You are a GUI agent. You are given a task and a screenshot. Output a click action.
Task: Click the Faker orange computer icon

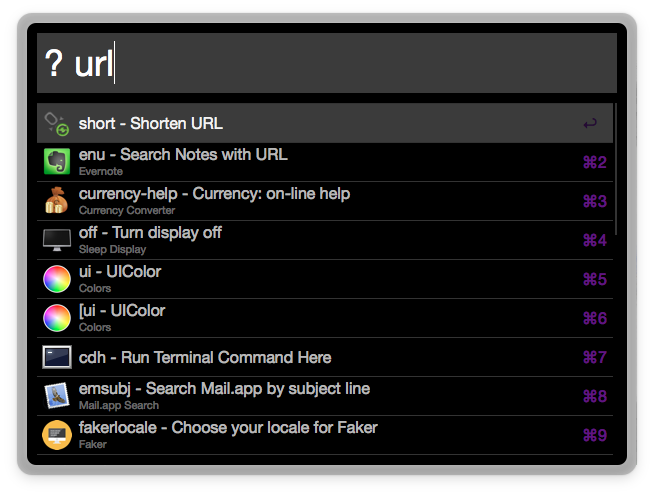57,435
